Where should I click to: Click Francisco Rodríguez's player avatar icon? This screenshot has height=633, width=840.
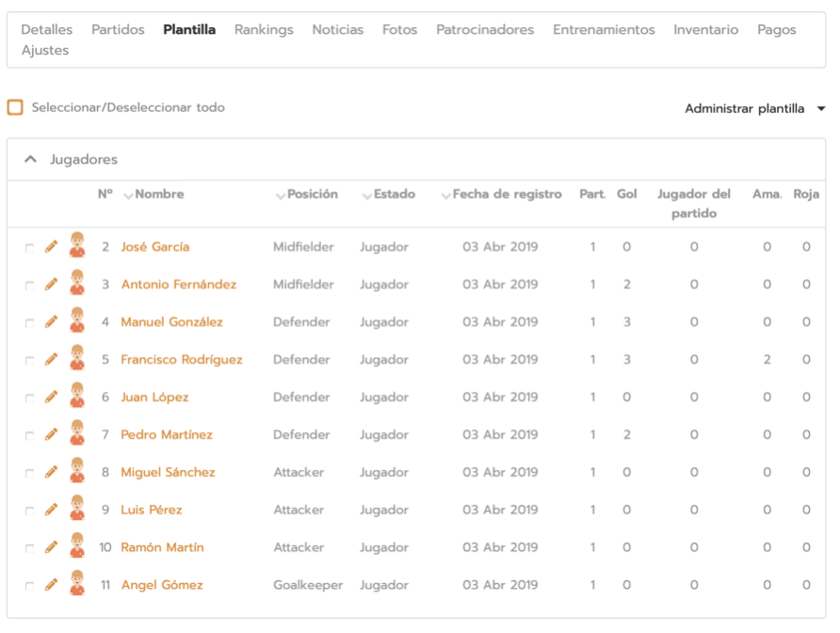pyautogui.click(x=77, y=359)
